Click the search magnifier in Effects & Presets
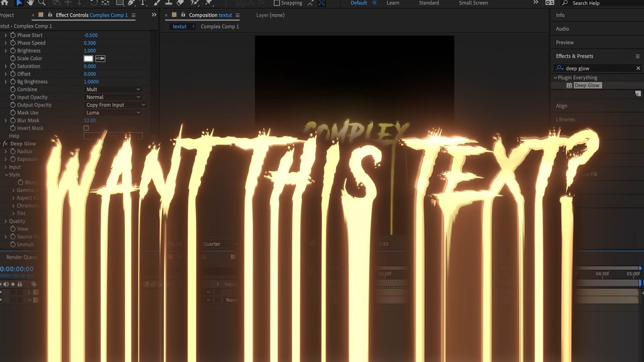Image resolution: width=644 pixels, height=362 pixels. (560, 68)
